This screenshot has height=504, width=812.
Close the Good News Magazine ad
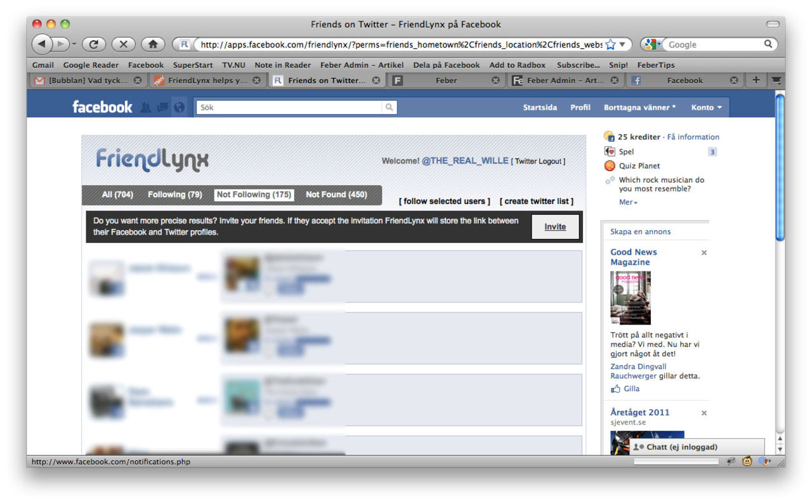tap(704, 253)
